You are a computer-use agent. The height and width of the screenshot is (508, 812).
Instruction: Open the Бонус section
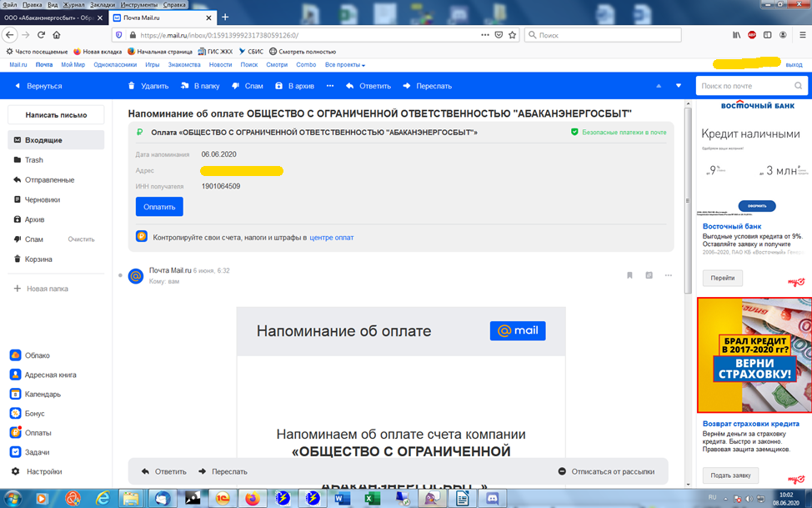point(28,414)
